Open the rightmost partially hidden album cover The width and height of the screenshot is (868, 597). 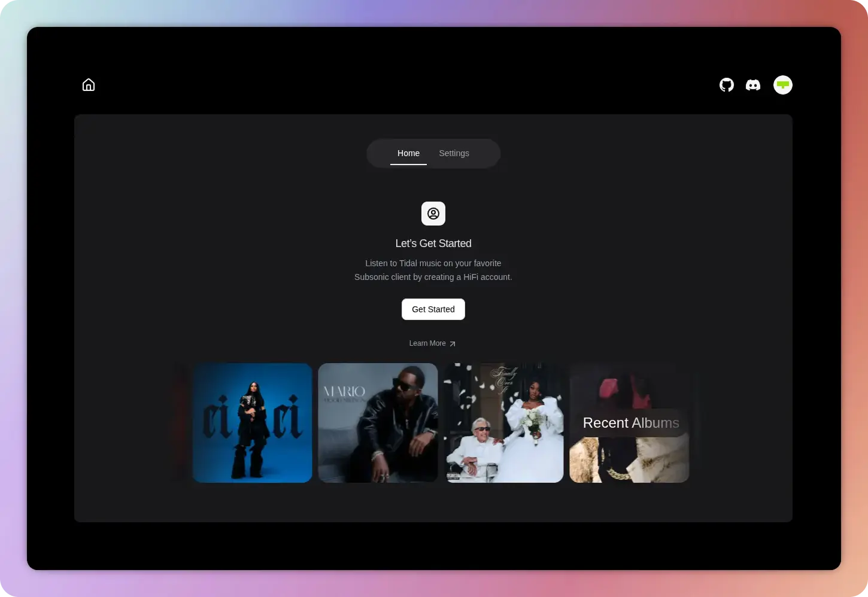coord(629,461)
